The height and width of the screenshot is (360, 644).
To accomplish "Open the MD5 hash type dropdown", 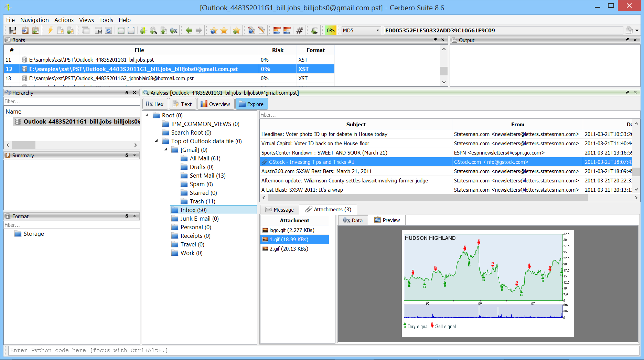I will point(361,31).
